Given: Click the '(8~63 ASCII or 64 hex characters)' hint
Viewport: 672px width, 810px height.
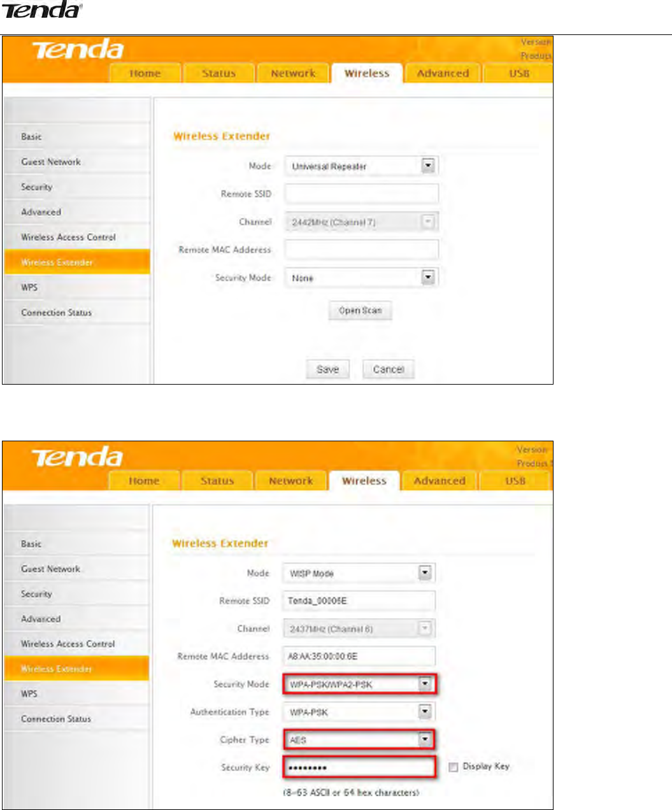Looking at the screenshot, I should (x=351, y=793).
